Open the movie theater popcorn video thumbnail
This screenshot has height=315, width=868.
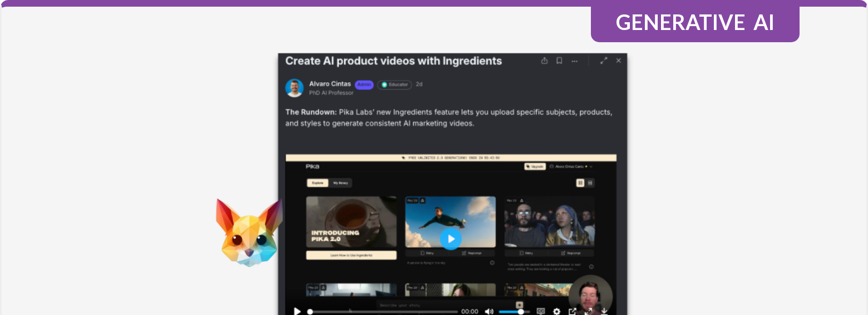pyautogui.click(x=549, y=222)
